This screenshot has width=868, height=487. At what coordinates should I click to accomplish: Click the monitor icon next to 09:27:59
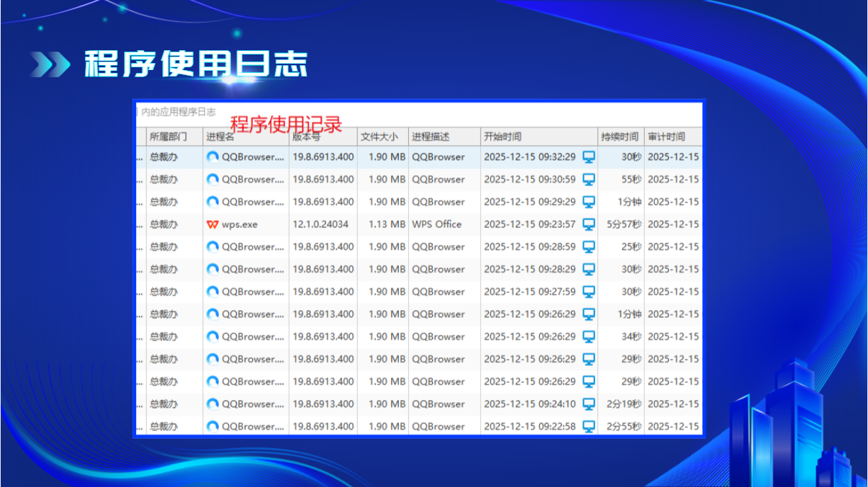point(589,292)
